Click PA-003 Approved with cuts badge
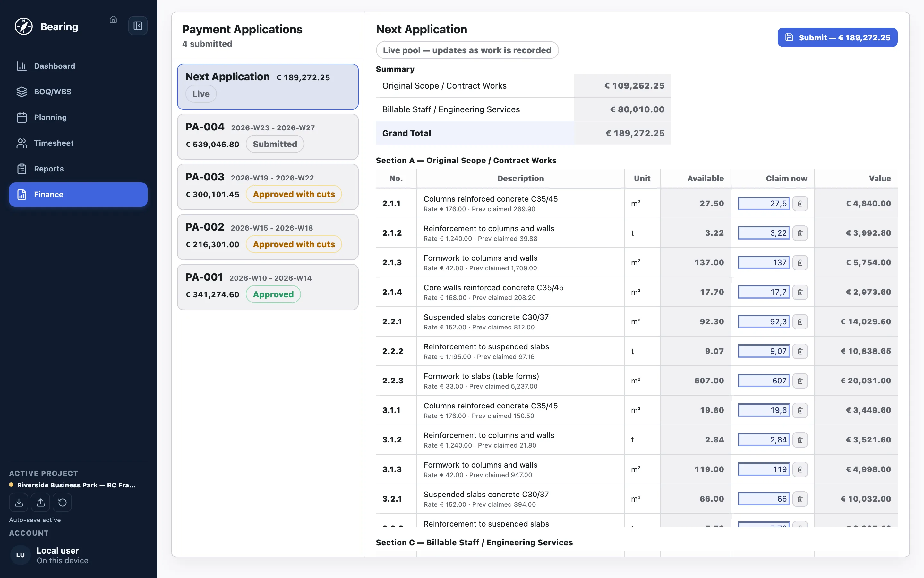 point(294,194)
